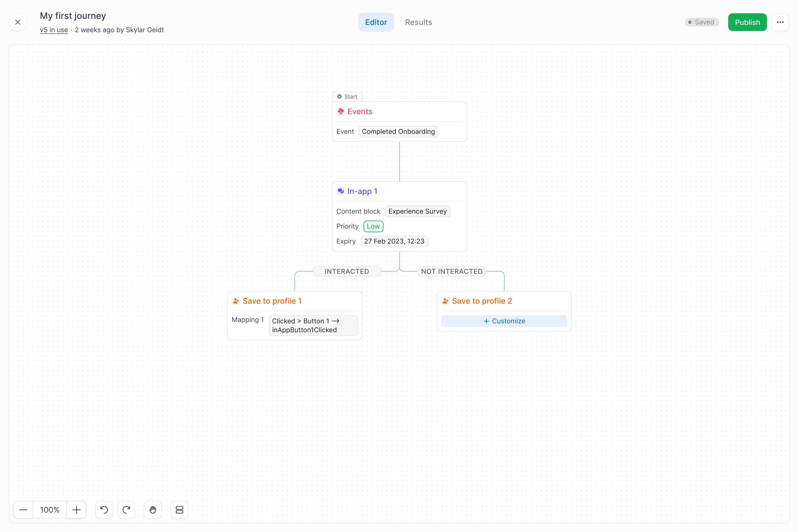Click the zoom in plus button

(x=76, y=510)
